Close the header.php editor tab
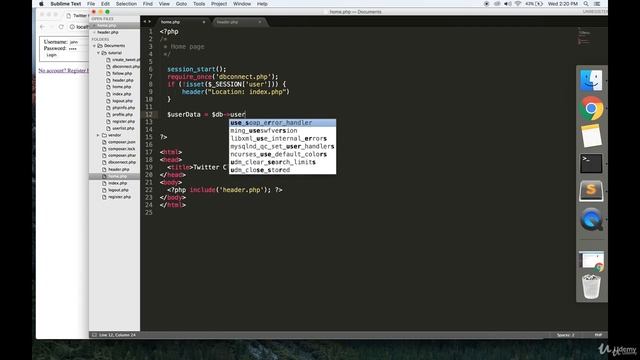640x360 pixels. pos(260,22)
